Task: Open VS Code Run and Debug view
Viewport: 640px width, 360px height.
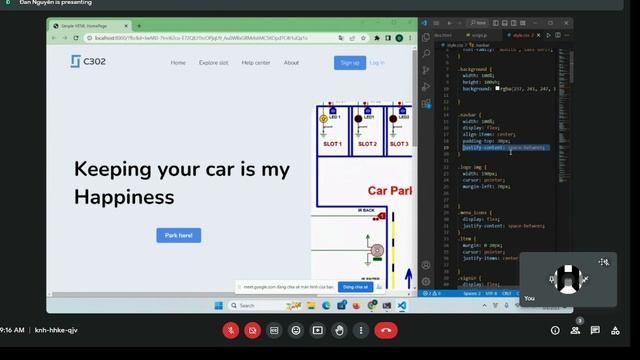Action: pyautogui.click(x=426, y=87)
